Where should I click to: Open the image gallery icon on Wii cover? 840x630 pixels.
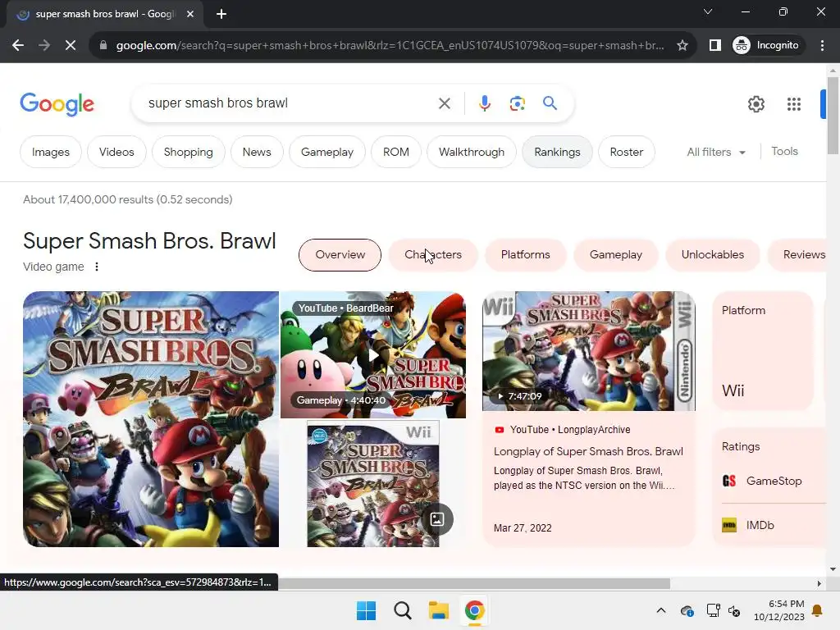[x=437, y=519]
